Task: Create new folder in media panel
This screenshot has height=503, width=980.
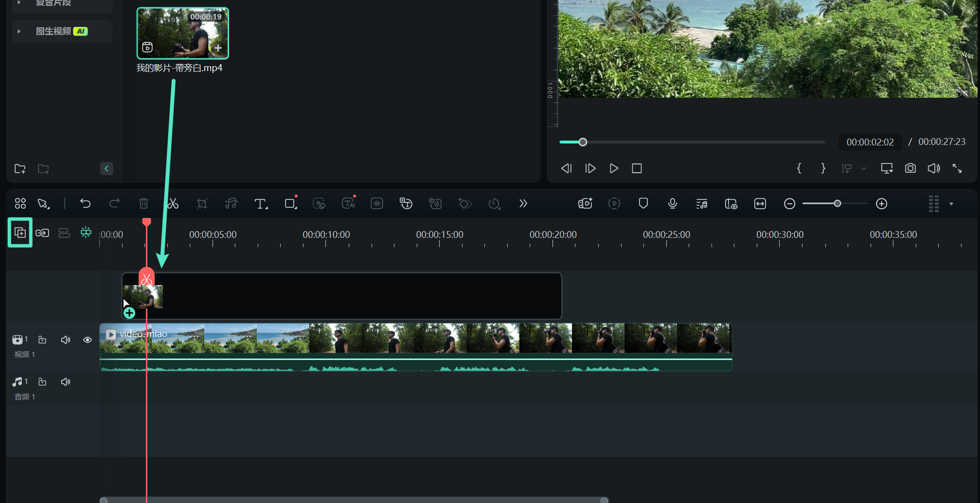Action: (x=20, y=169)
